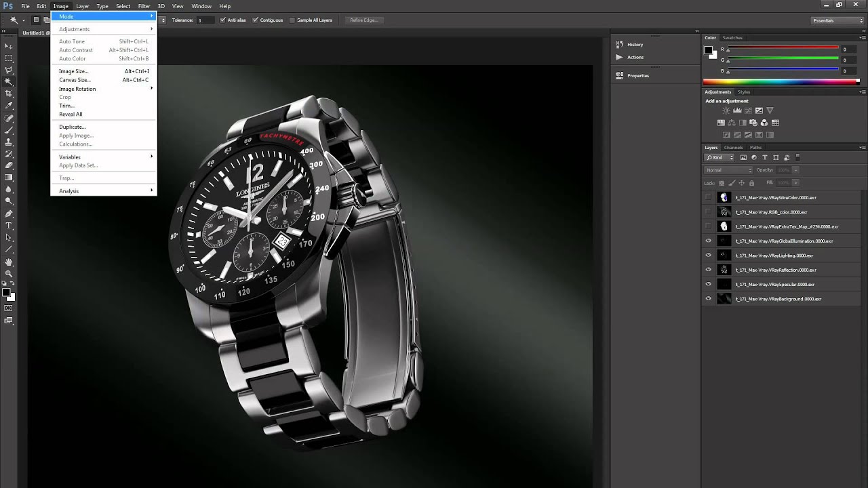Select the Rectangular Marquee tool
Viewport: 868px width, 488px height.
[x=9, y=58]
